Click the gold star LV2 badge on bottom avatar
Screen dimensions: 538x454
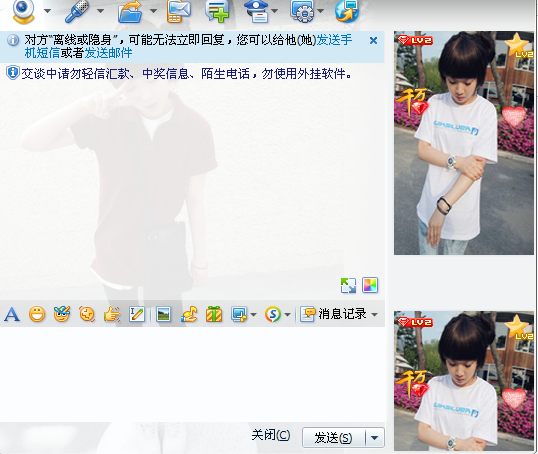tap(519, 328)
